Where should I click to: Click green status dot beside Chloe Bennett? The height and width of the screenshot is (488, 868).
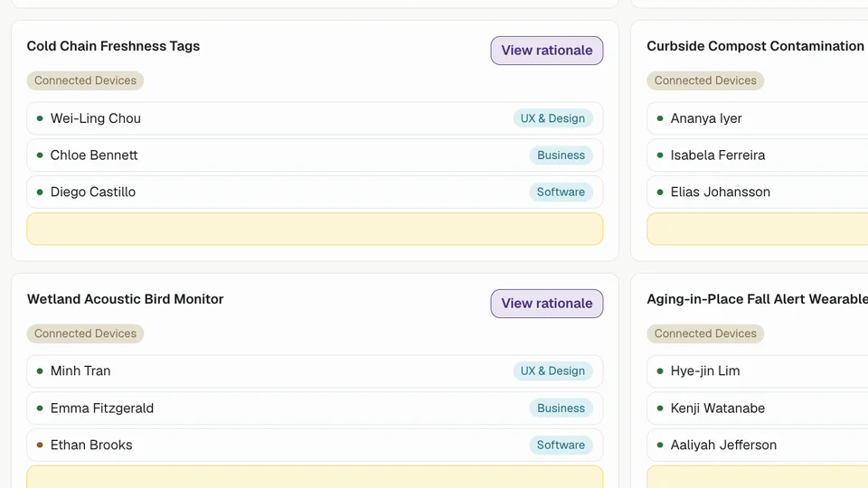coord(40,155)
